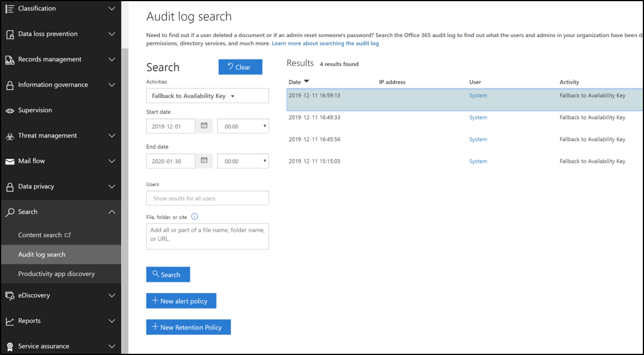644x355 pixels.
Task: Expand the Mail flow chevron
Action: 111,161
